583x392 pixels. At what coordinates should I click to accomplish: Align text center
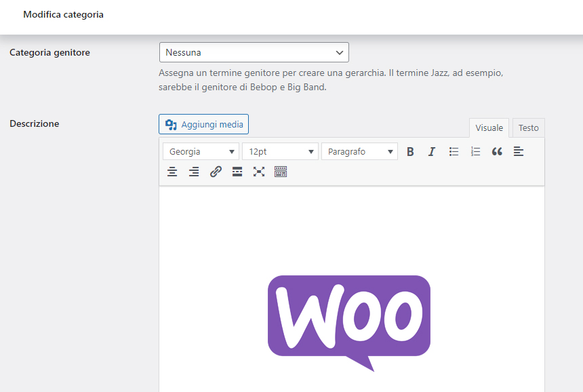[172, 172]
